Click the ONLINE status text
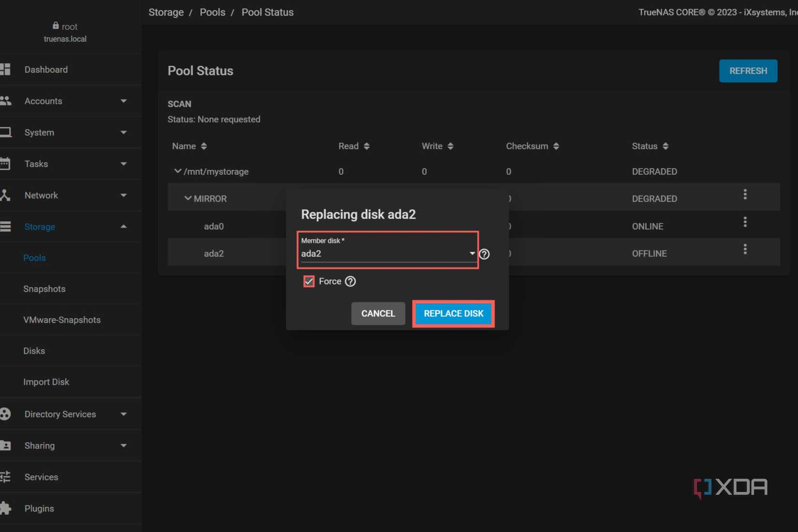This screenshot has height=532, width=798. click(x=647, y=226)
